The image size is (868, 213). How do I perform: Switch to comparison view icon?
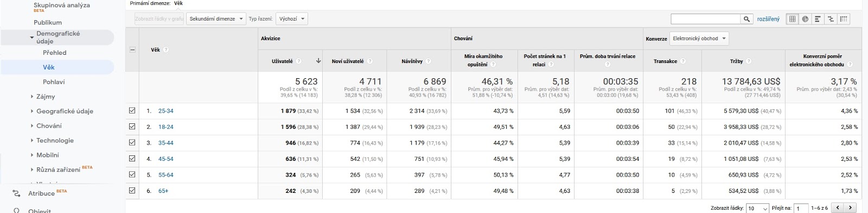[831, 19]
